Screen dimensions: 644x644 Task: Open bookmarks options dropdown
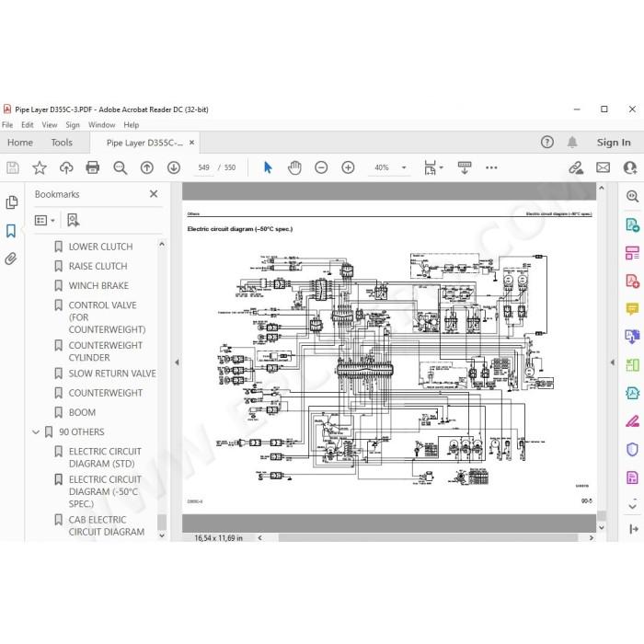click(x=45, y=221)
